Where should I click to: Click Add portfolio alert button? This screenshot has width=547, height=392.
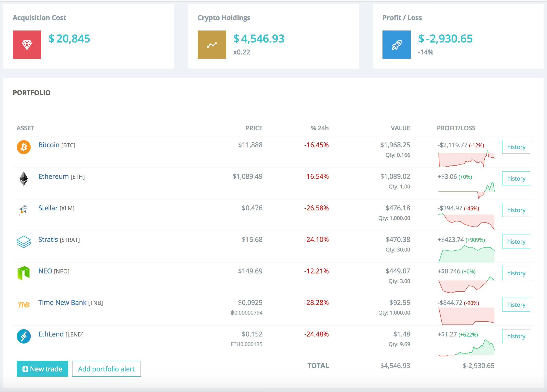point(106,369)
